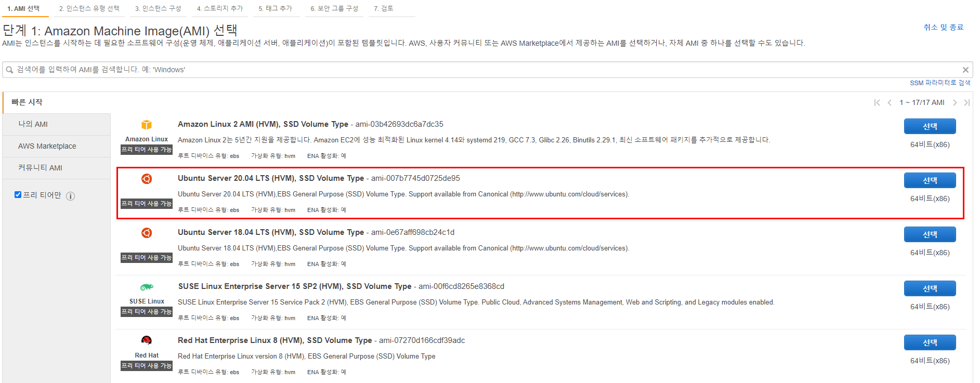
Task: Open the 7. 검토 tab
Action: coord(384,9)
